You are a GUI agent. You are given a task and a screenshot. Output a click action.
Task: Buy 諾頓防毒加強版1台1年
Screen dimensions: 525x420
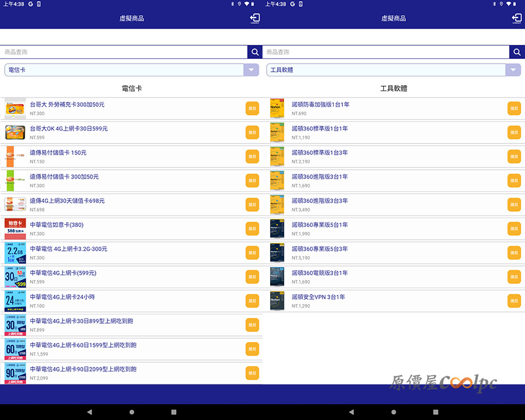(514, 108)
